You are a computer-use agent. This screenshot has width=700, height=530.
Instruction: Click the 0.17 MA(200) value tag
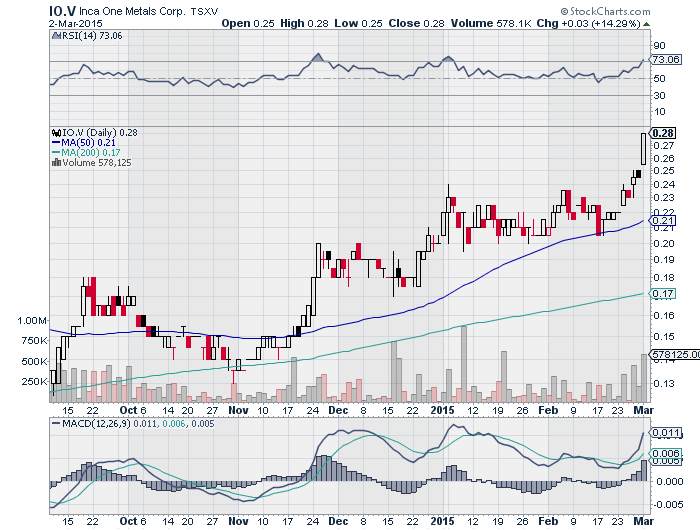[x=662, y=294]
